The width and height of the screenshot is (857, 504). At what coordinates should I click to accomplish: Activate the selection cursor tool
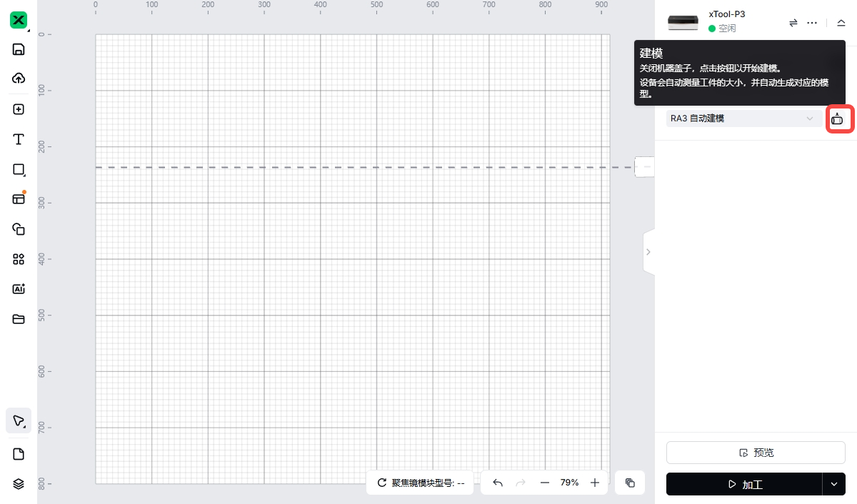coord(19,420)
